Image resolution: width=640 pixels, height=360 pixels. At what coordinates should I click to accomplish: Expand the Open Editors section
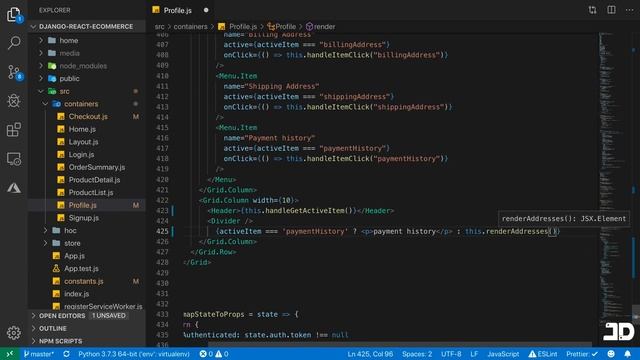coord(62,316)
